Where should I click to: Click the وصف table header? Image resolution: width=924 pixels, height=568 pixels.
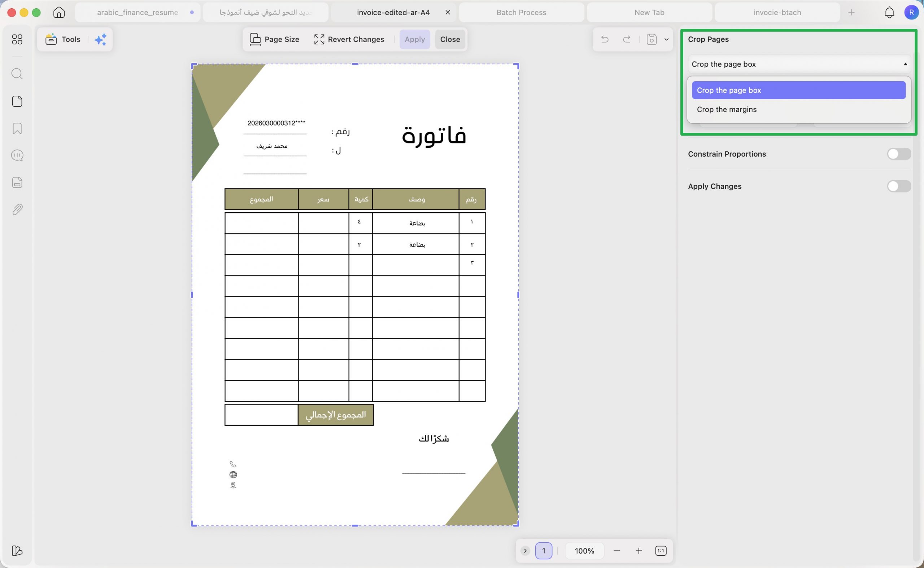(x=417, y=199)
